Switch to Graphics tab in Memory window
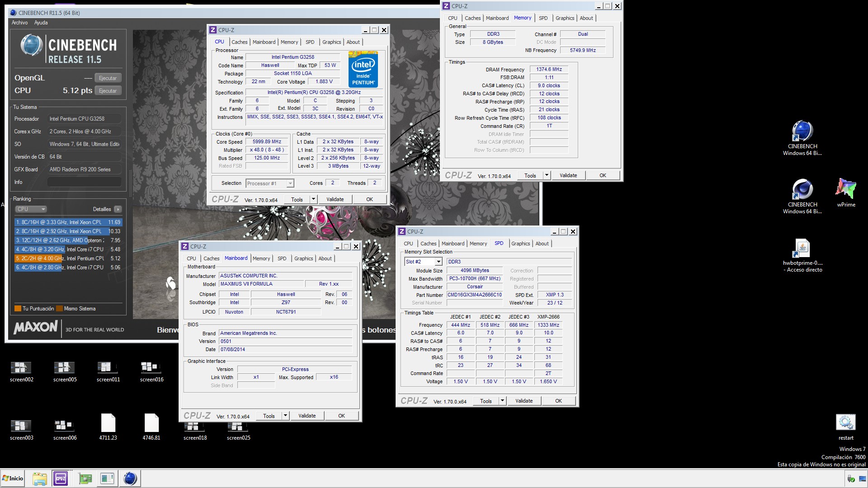The image size is (868, 488). point(565,18)
